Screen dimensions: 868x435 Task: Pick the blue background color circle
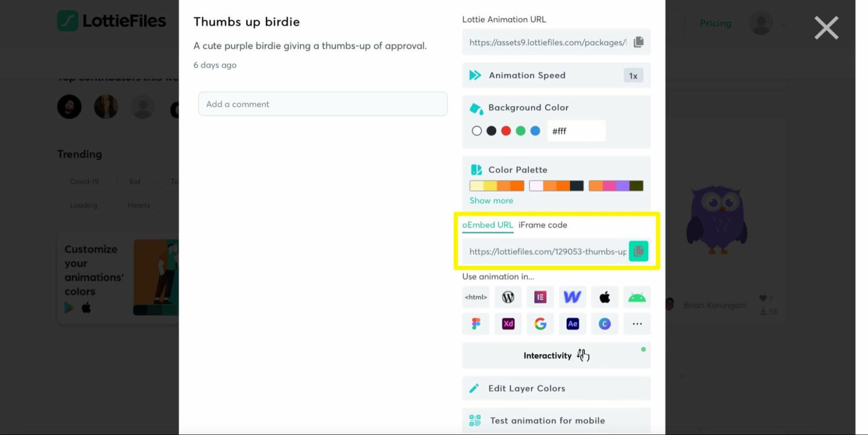[x=535, y=131]
